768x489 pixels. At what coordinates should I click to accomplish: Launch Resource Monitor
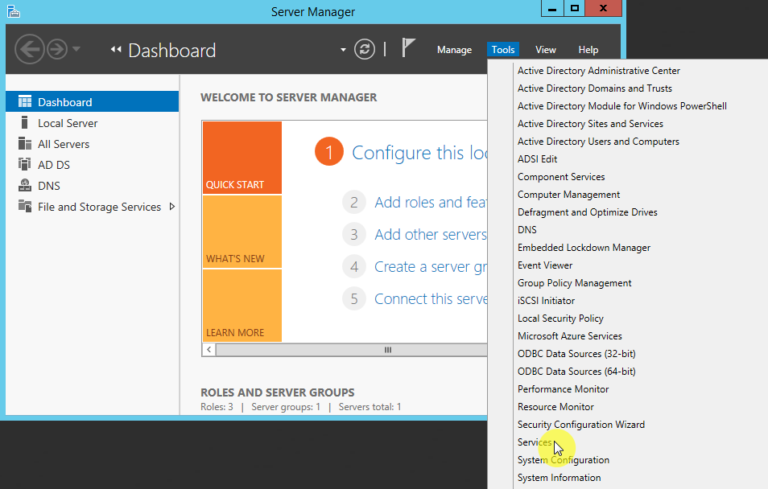555,406
